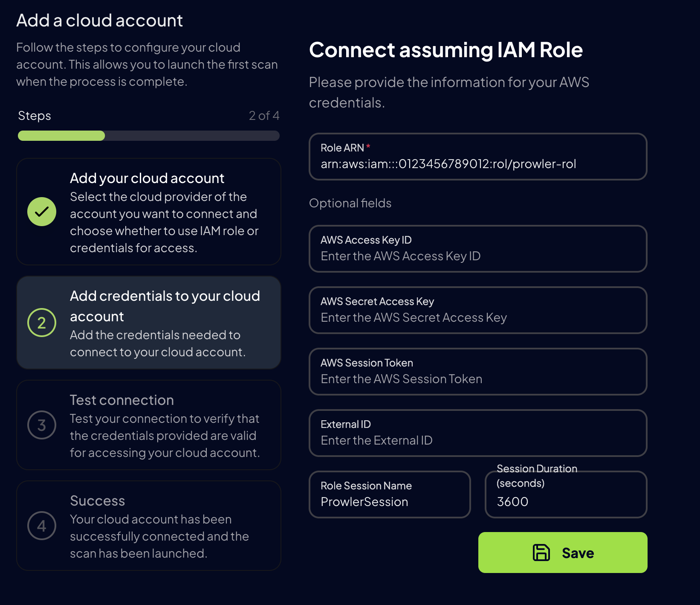Click the save disk icon inside the Save button

[x=541, y=552]
